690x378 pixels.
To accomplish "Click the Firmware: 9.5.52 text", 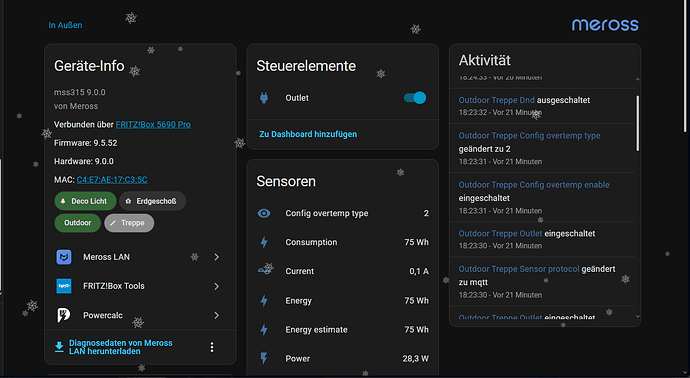I will [85, 143].
